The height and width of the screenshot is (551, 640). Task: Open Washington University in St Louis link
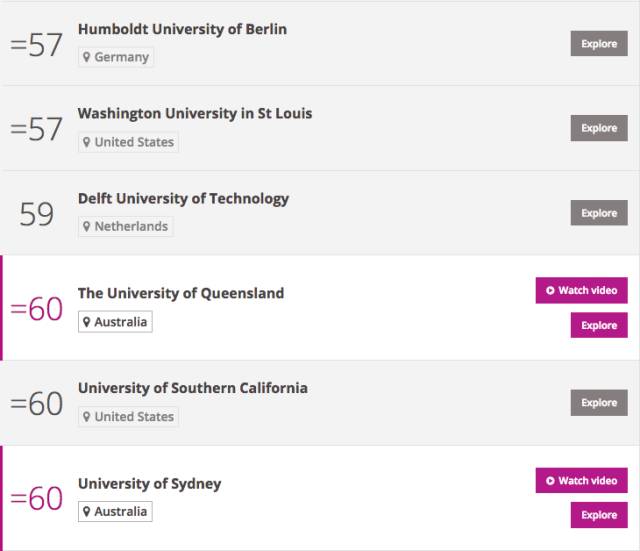195,114
